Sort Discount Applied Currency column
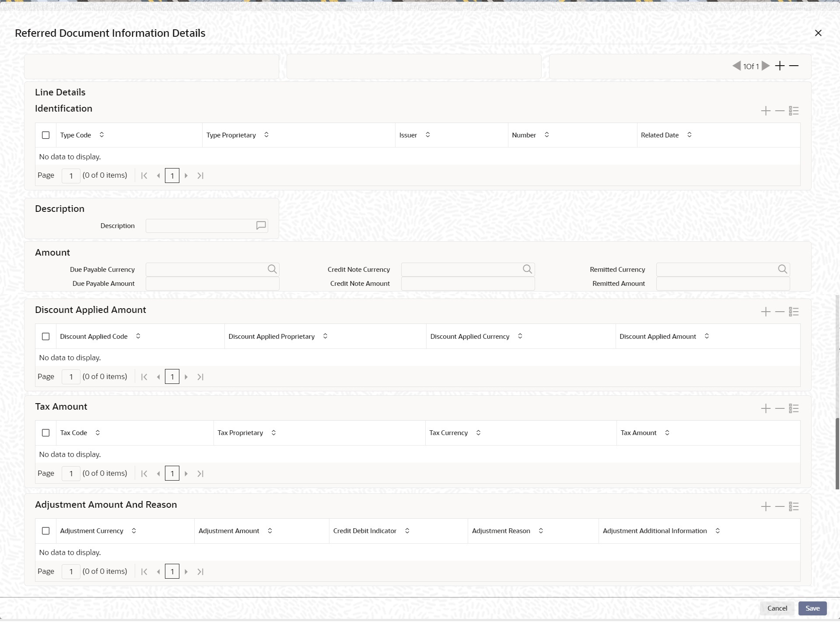Image resolution: width=840 pixels, height=622 pixels. [x=520, y=337]
